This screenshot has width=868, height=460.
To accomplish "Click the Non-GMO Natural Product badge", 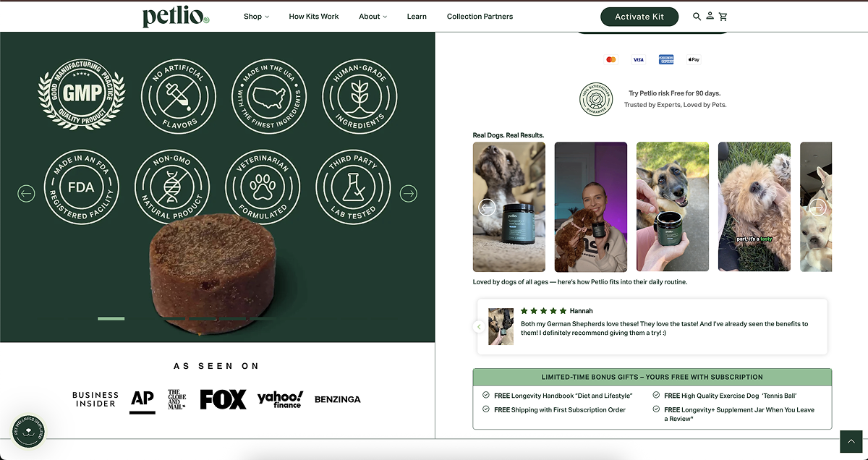I will (172, 187).
